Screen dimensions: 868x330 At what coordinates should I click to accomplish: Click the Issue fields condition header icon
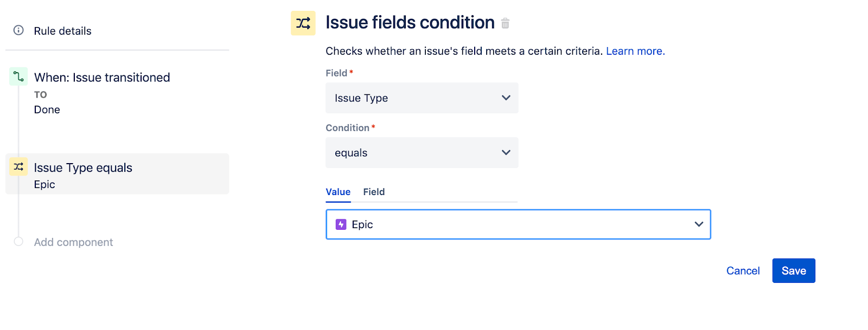(x=303, y=23)
